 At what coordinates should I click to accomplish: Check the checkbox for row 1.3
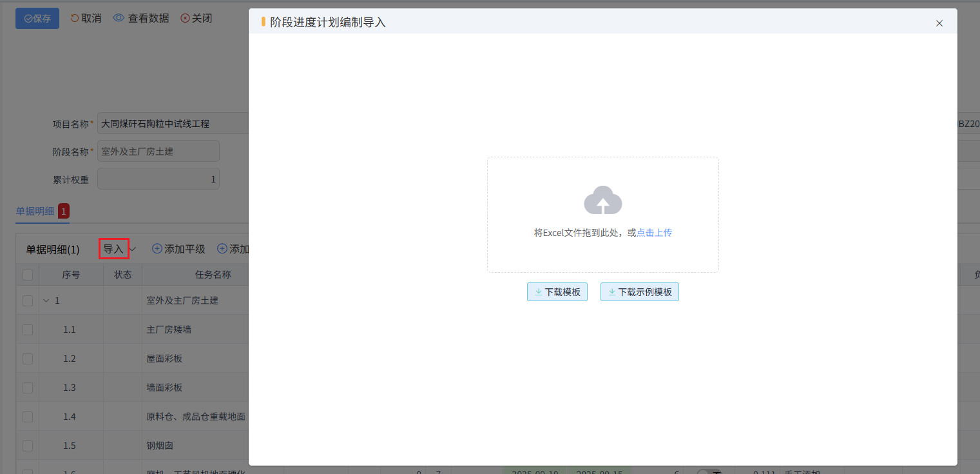click(28, 388)
